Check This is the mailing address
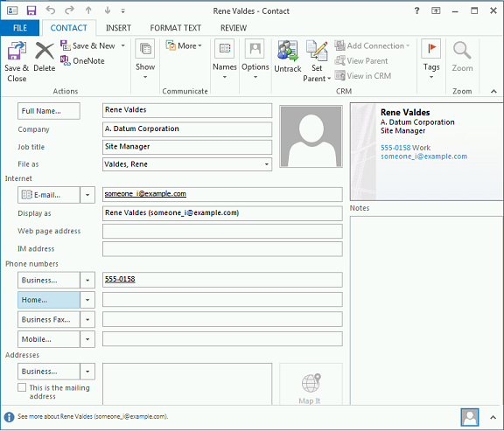The width and height of the screenshot is (504, 431). tap(22, 387)
